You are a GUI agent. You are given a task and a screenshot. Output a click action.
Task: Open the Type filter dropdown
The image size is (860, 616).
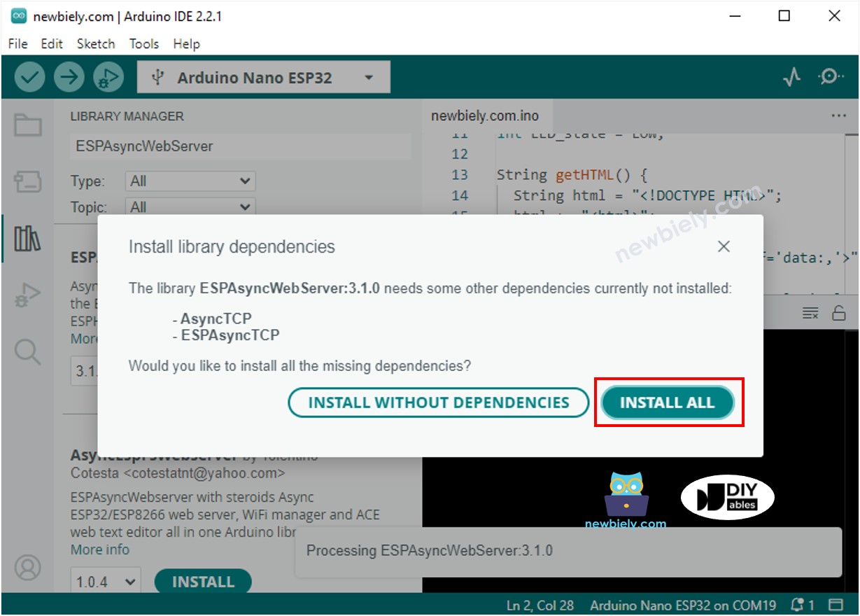coord(190,181)
